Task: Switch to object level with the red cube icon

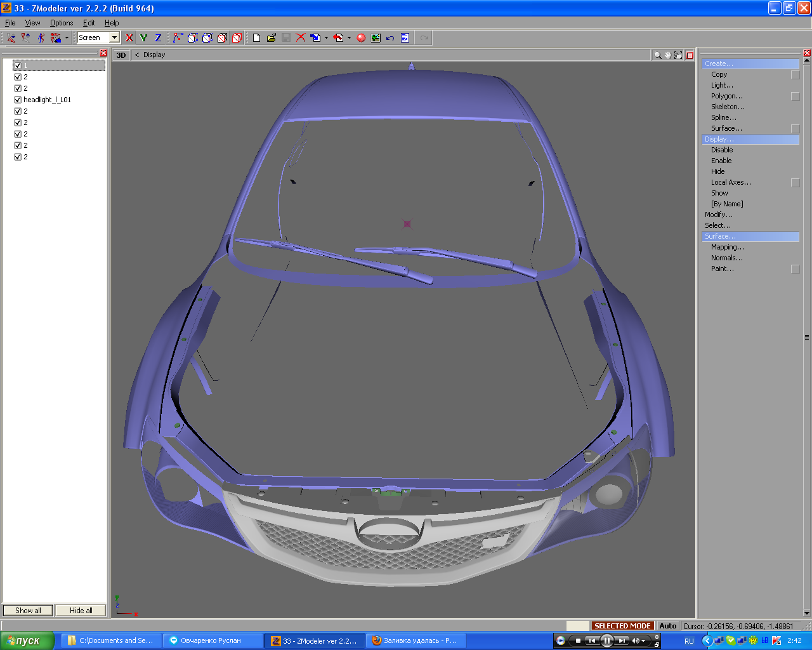Action: (x=237, y=38)
